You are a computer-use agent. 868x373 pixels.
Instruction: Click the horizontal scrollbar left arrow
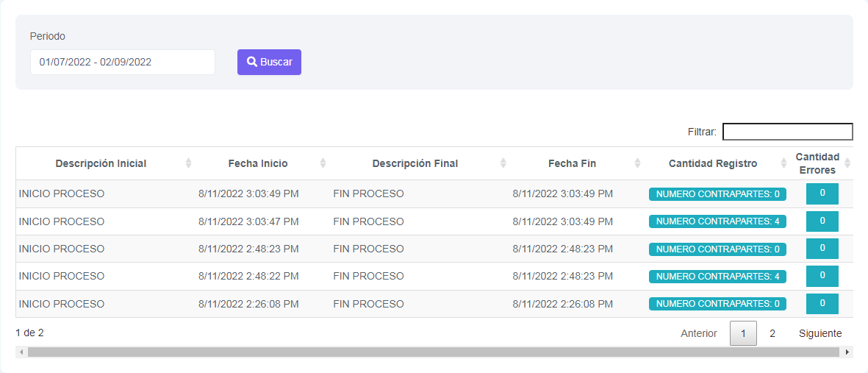[x=21, y=352]
